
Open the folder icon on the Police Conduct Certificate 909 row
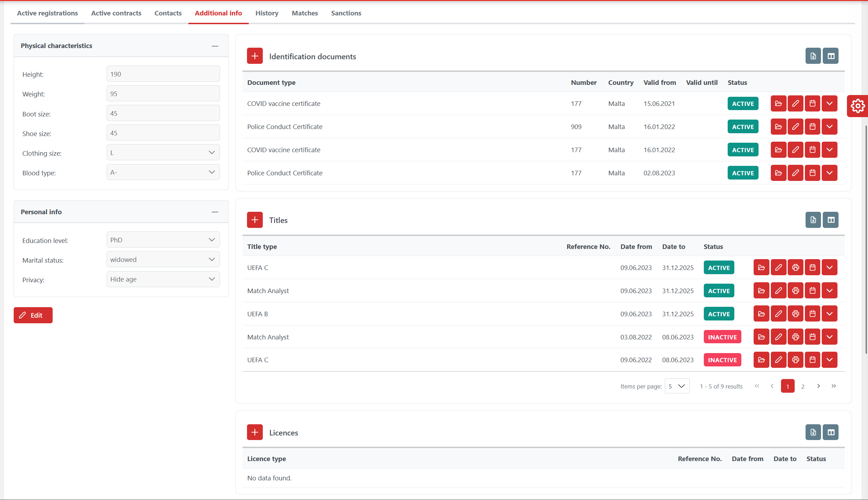coord(778,127)
